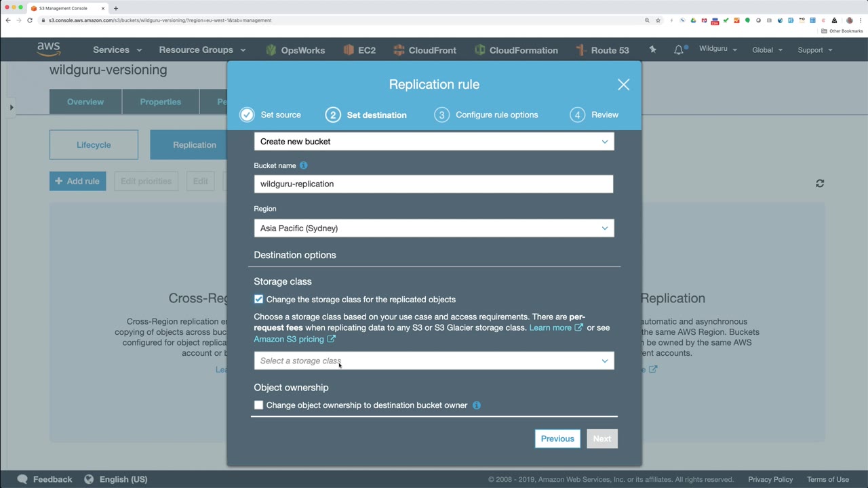Open the Chrome profile avatar

[x=850, y=20]
